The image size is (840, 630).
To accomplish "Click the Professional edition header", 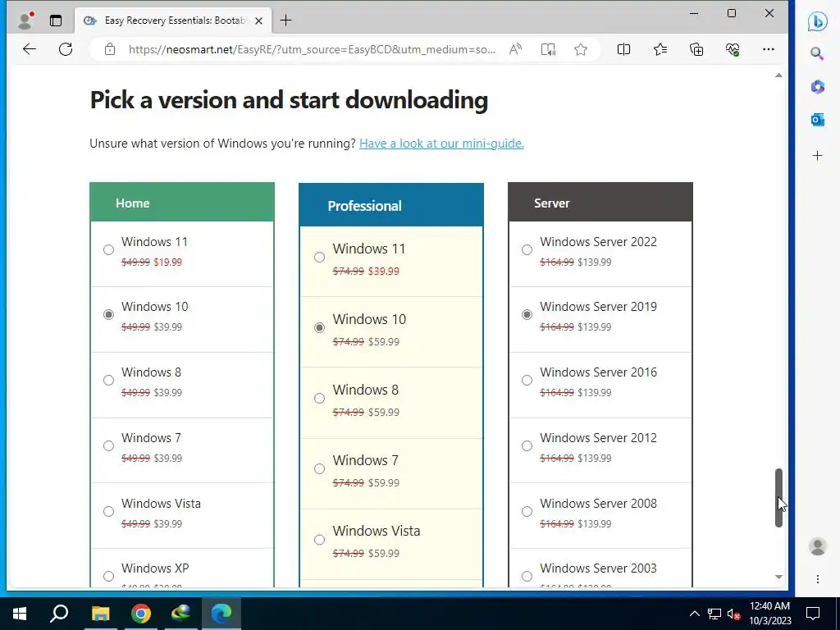I will pos(391,205).
